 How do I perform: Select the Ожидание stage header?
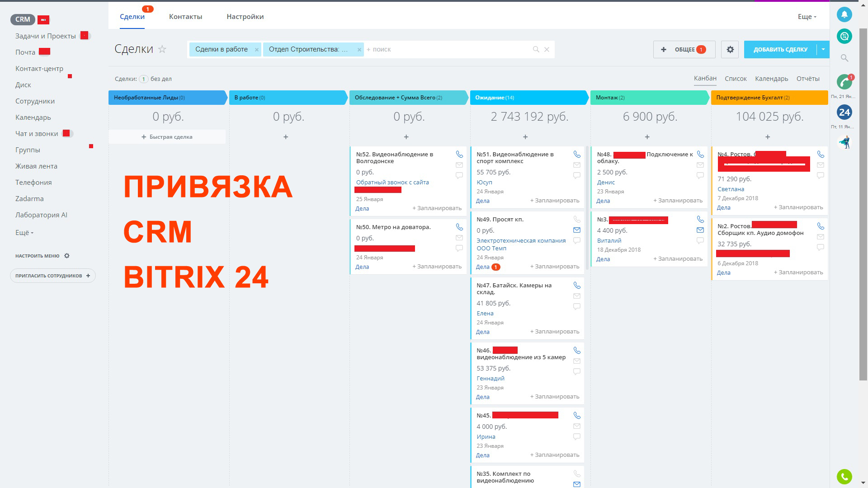coord(529,98)
